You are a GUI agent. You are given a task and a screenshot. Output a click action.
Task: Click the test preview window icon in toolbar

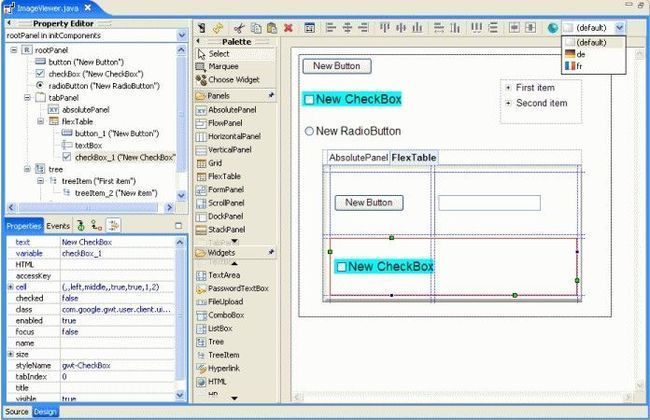click(310, 28)
